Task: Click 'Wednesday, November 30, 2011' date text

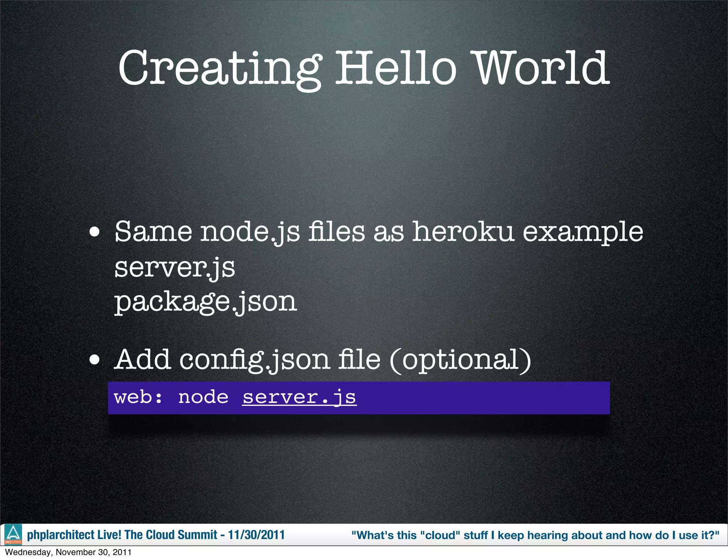Action: (x=68, y=552)
